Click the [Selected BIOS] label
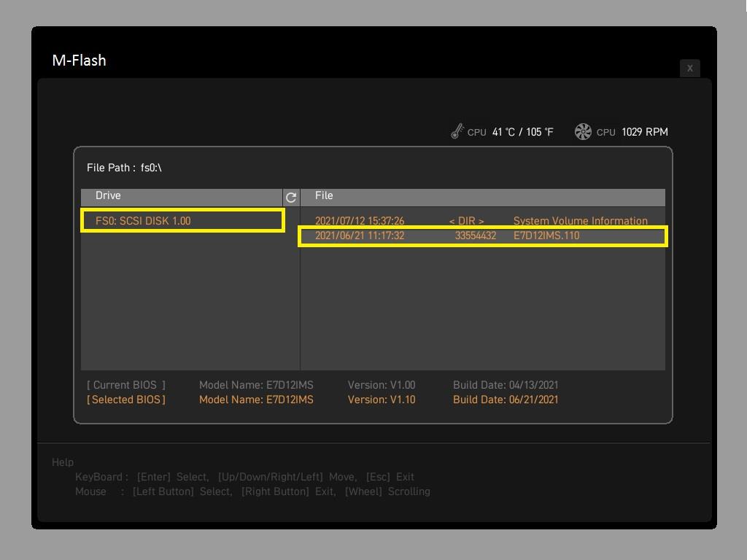 tap(126, 400)
